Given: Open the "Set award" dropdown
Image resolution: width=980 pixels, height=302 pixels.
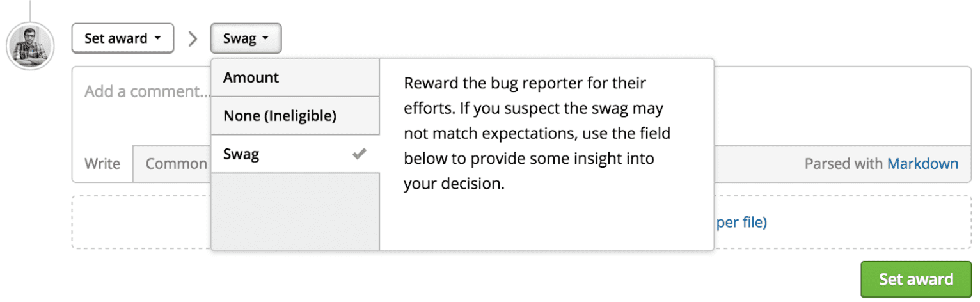Looking at the screenshot, I should pos(122,38).
